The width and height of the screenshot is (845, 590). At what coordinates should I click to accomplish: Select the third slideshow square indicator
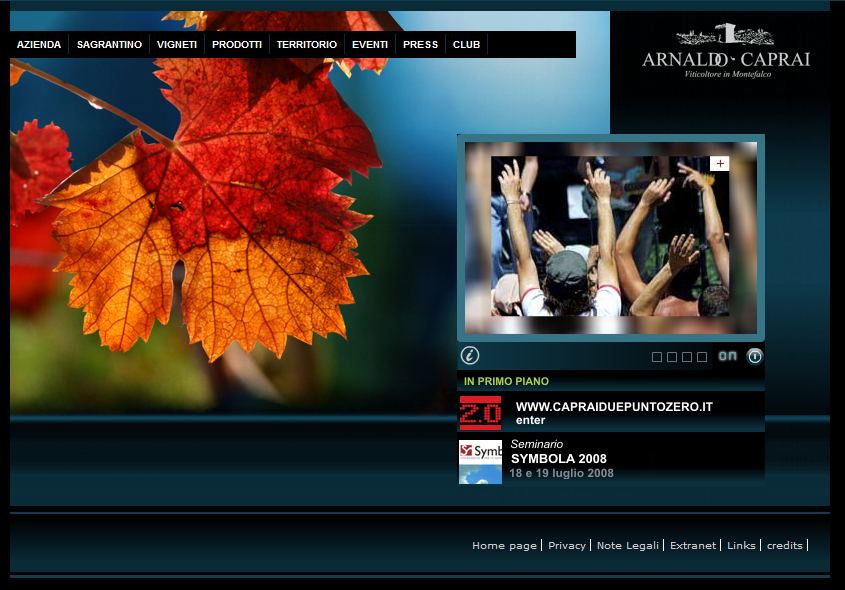pyautogui.click(x=687, y=357)
